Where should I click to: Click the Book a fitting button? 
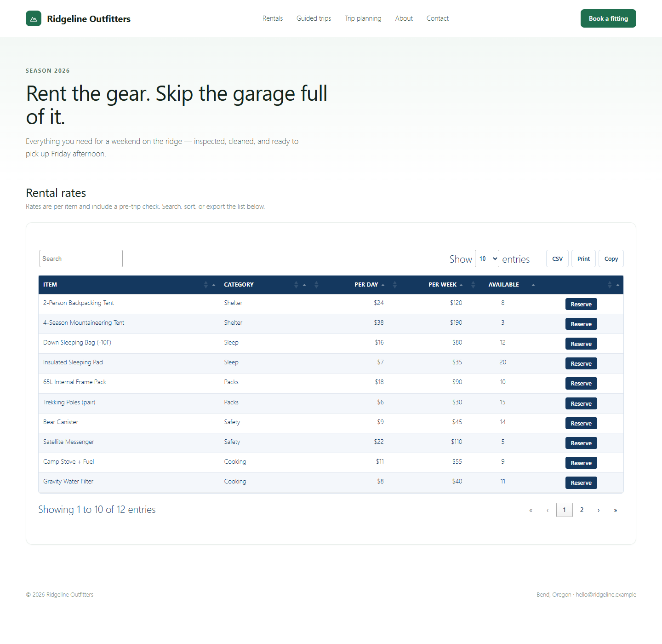[608, 18]
